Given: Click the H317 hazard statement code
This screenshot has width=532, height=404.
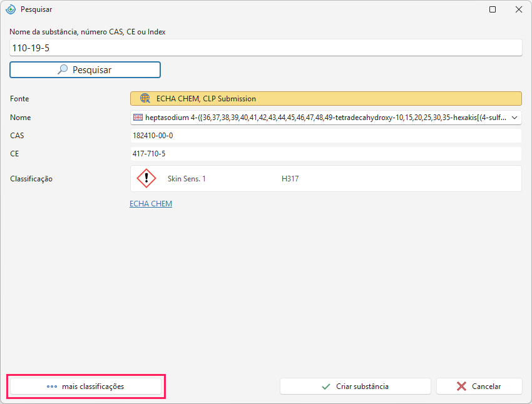Looking at the screenshot, I should (290, 179).
